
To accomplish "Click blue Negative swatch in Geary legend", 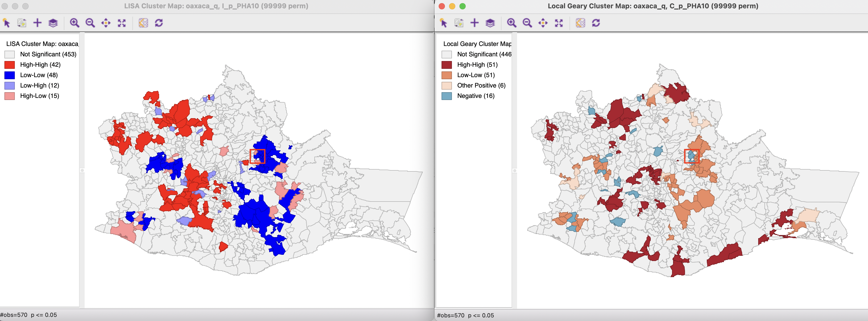I will [x=446, y=96].
